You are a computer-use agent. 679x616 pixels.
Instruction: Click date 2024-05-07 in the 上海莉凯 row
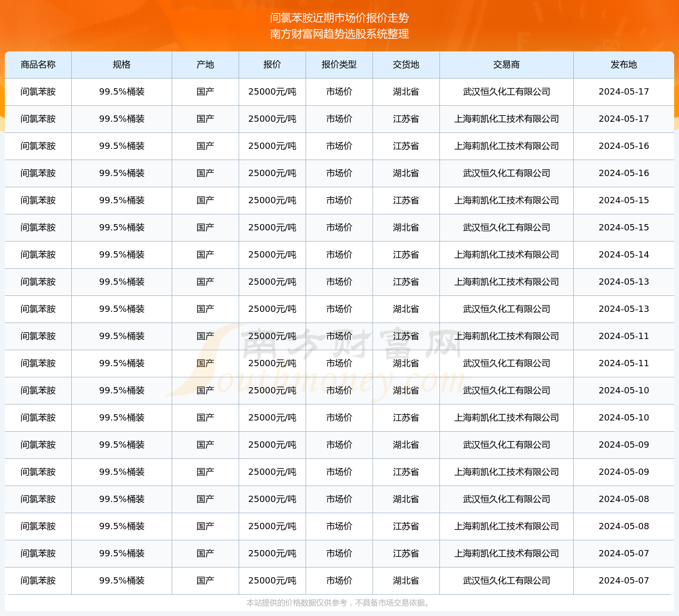[624, 553]
